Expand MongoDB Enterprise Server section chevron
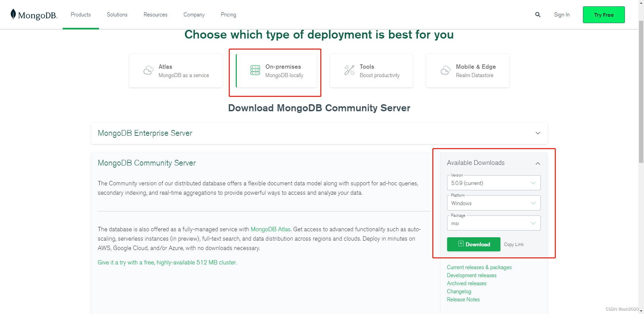This screenshot has width=644, height=314. point(538,133)
